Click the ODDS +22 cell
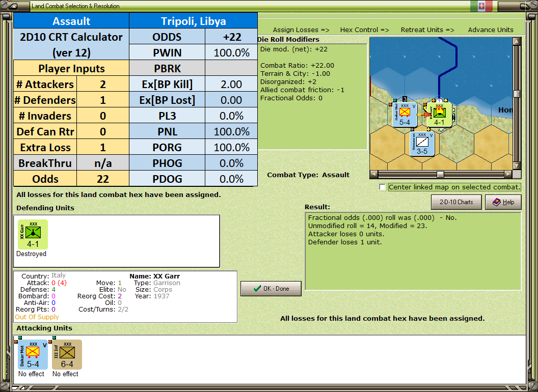Image resolution: width=538 pixels, height=392 pixels. point(231,37)
